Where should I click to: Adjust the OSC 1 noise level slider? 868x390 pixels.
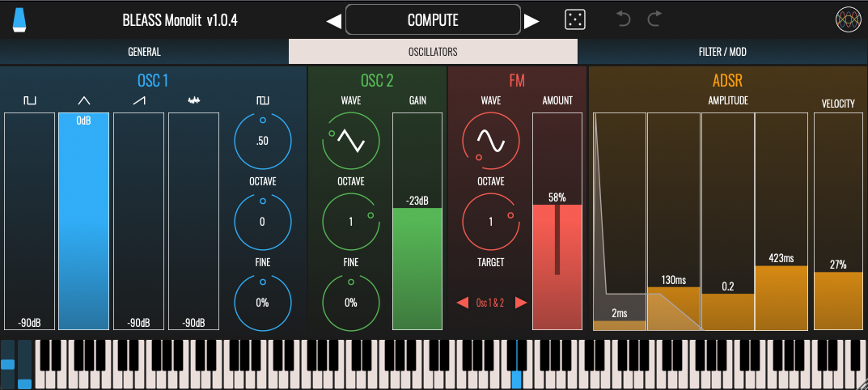194,221
